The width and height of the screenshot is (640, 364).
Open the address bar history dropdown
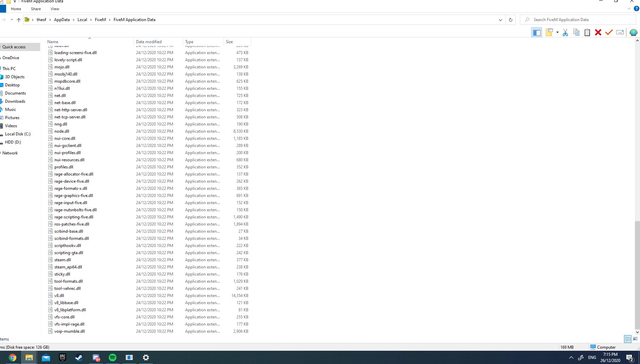(500, 20)
